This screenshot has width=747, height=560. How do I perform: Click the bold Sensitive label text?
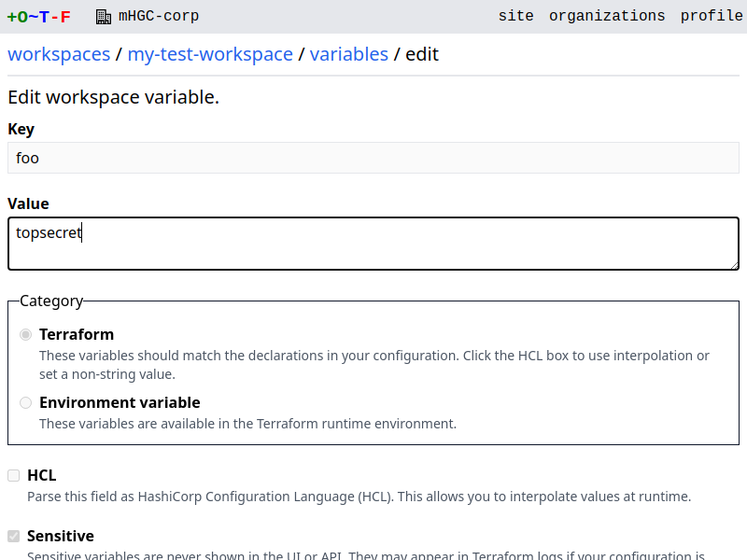61,536
